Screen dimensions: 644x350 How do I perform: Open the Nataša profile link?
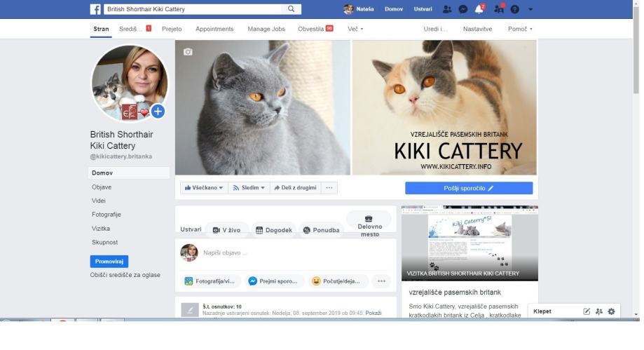359,9
